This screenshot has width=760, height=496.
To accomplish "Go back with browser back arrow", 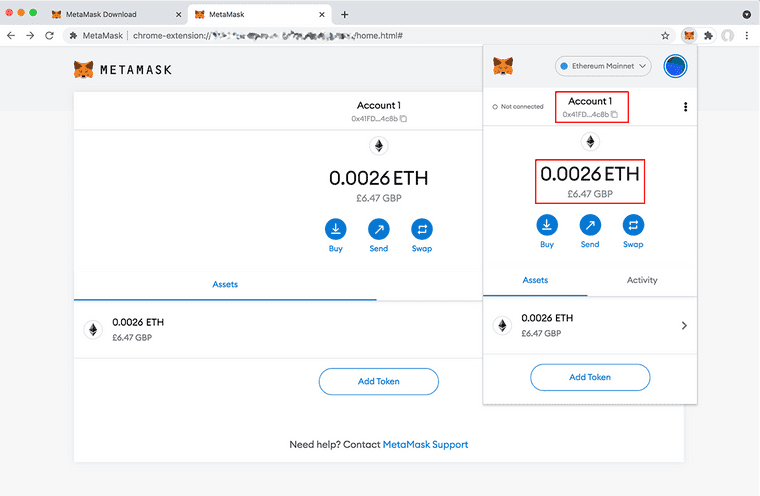I will (x=11, y=35).
